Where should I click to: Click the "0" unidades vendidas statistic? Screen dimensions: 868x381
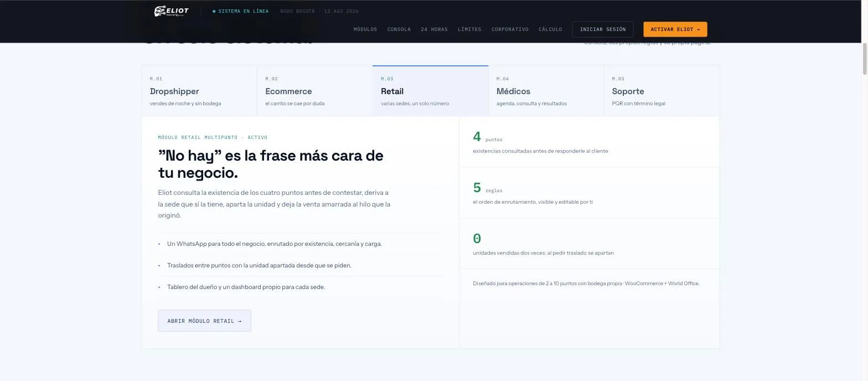477,239
